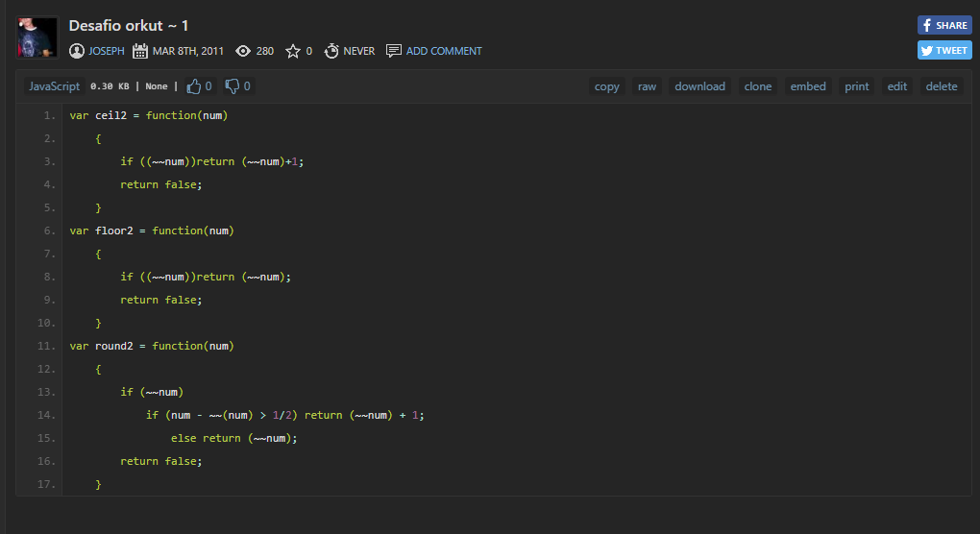This screenshot has width=980, height=534.
Task: Open JOSEPH's profile link
Action: [x=107, y=51]
